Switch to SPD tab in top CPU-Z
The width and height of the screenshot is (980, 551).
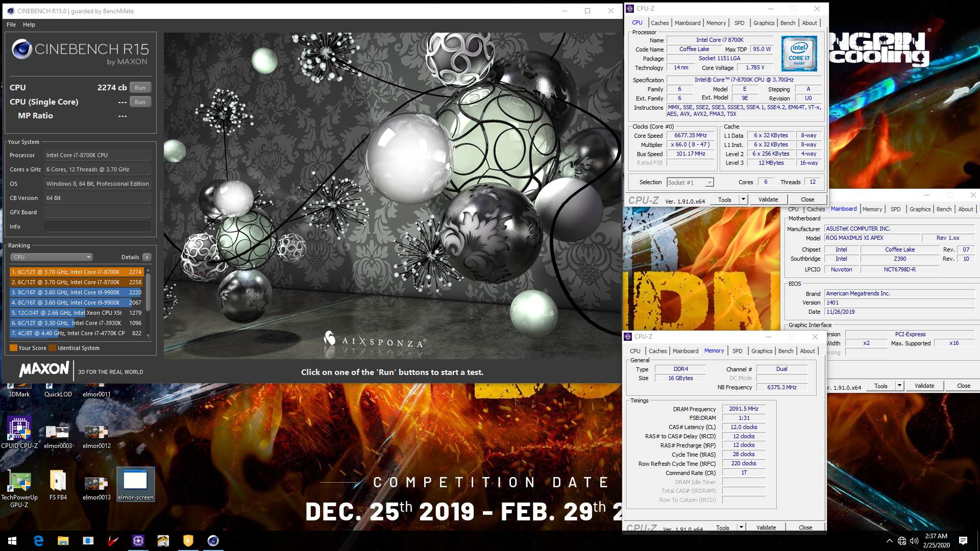pyautogui.click(x=739, y=23)
